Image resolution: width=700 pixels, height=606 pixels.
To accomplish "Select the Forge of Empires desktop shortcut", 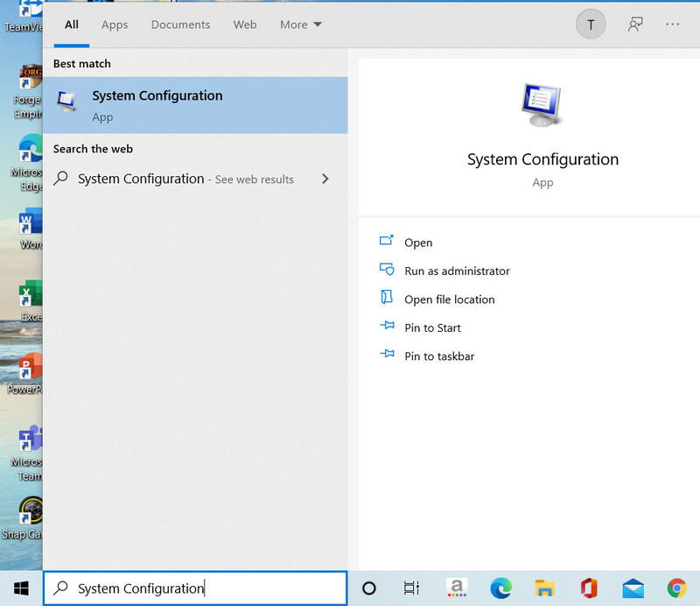I will [x=28, y=92].
